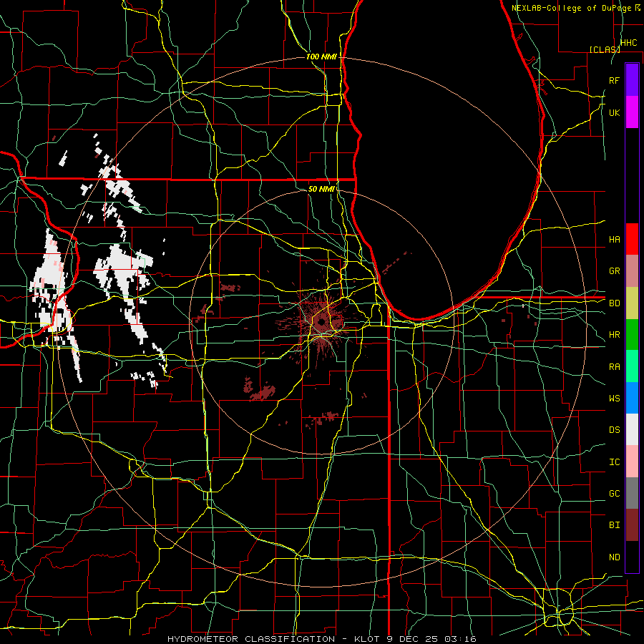Click the ND legend label
The height and width of the screenshot is (644, 644).
pyautogui.click(x=615, y=557)
